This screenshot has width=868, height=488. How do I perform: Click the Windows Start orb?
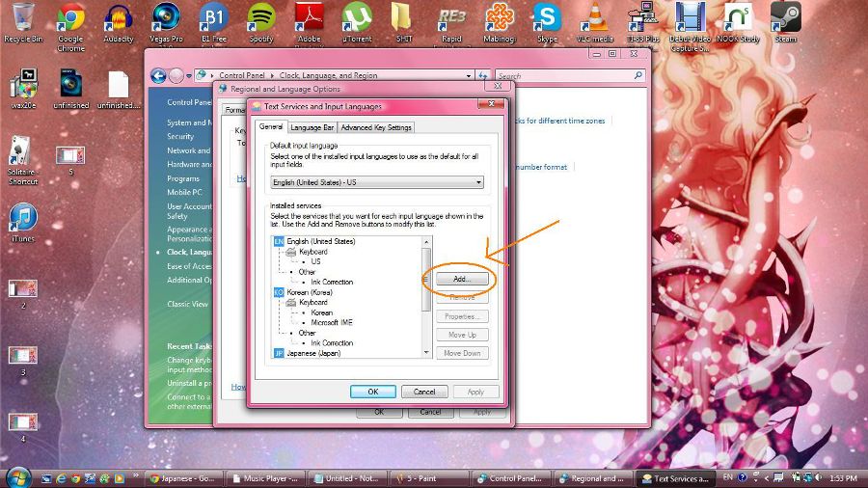pyautogui.click(x=18, y=477)
